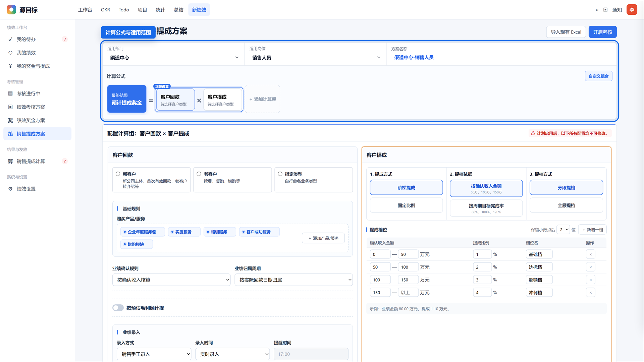Click the checkmark icon beside 我的待办
Viewport: 644px width, 362px height.
coord(10,39)
